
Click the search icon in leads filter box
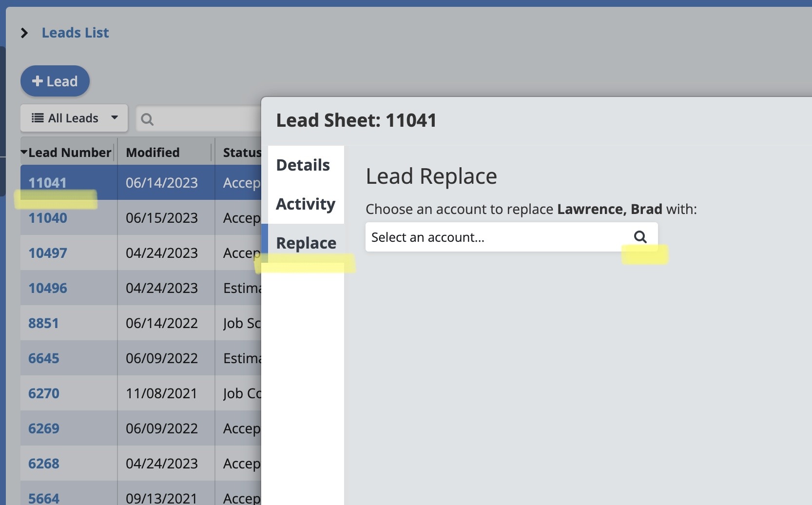[x=147, y=119]
